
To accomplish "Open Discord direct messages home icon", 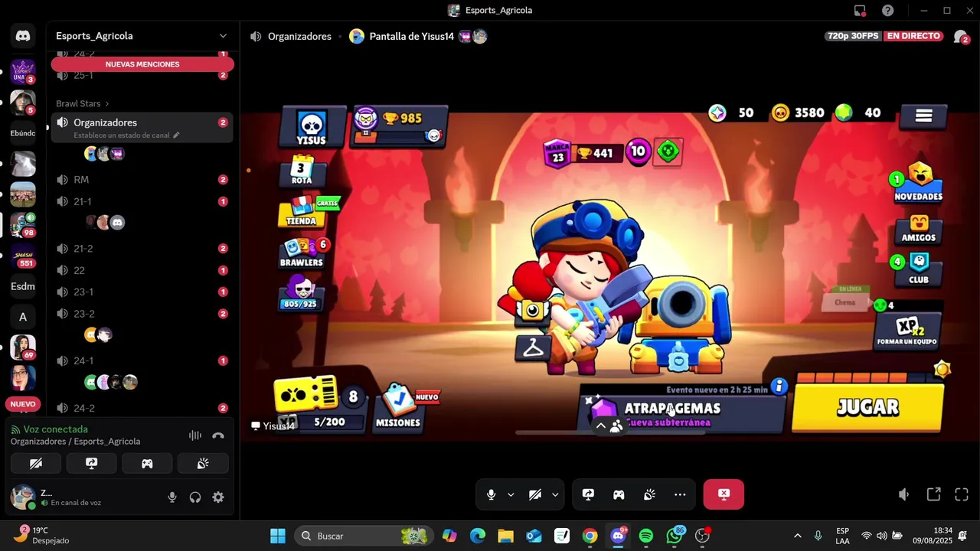I will tap(23, 36).
